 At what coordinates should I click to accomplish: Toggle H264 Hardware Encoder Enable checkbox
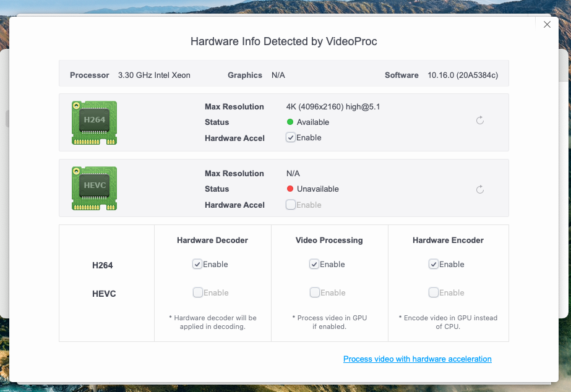pos(433,264)
